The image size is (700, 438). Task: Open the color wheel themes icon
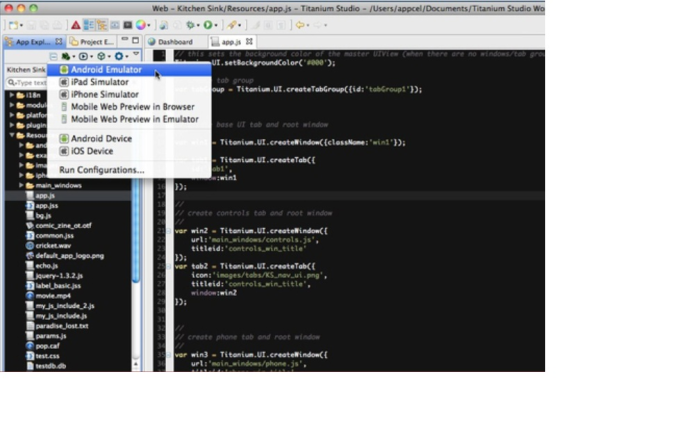pyautogui.click(x=141, y=25)
